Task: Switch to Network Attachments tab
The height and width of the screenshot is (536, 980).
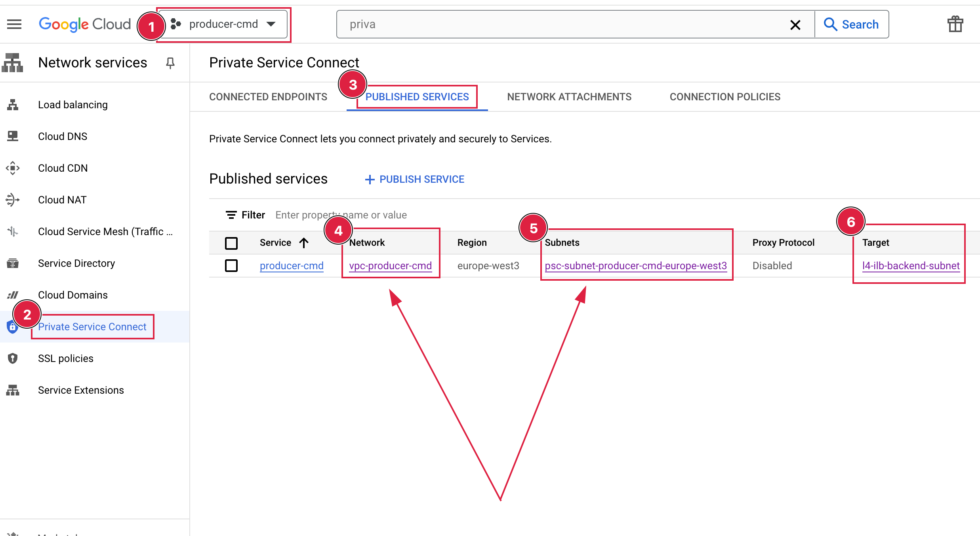Action: [569, 97]
